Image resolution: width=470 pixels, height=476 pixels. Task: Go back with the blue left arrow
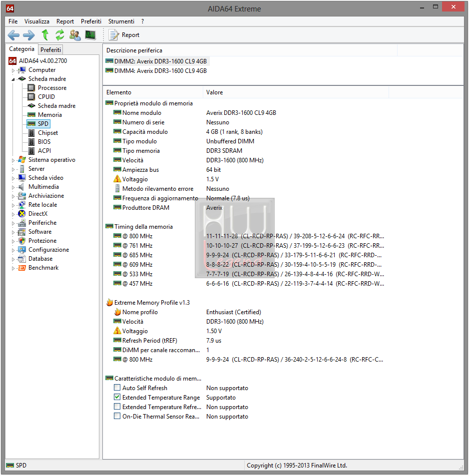13,35
